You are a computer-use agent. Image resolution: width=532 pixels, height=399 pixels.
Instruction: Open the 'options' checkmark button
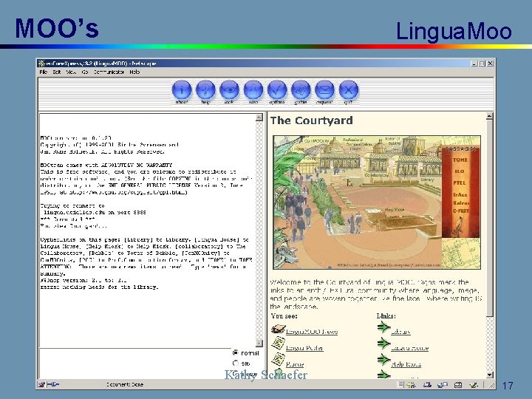pyautogui.click(x=277, y=90)
